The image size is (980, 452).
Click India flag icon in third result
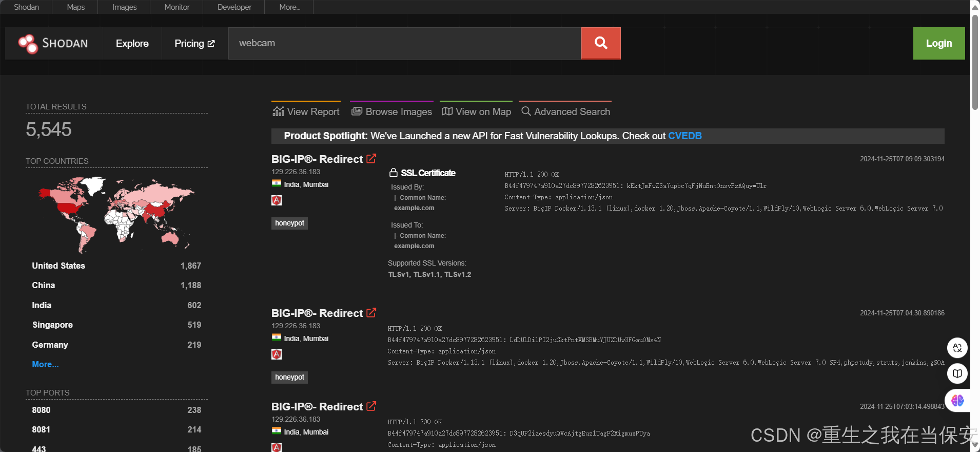[277, 431]
